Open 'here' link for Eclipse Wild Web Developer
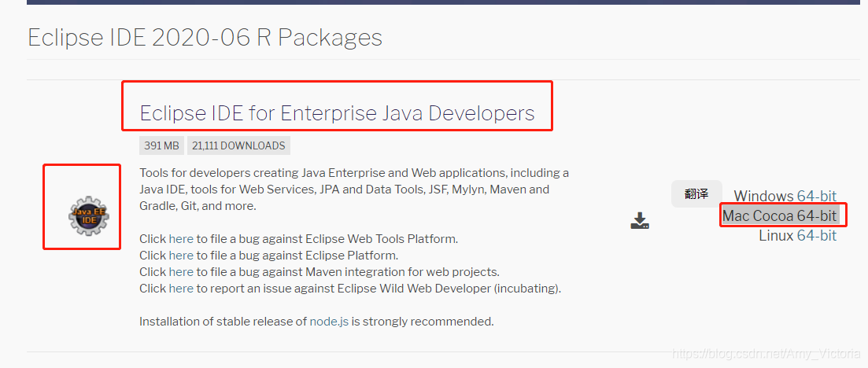The image size is (868, 368). pyautogui.click(x=181, y=289)
